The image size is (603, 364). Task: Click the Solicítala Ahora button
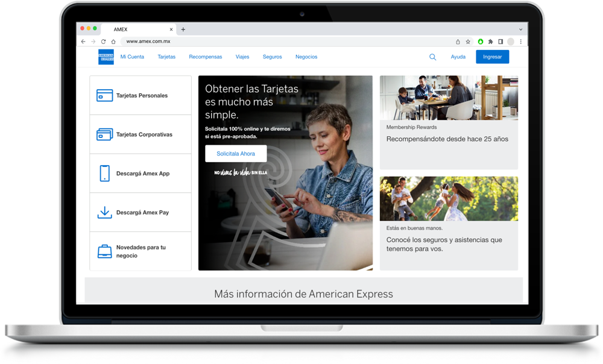click(x=236, y=153)
